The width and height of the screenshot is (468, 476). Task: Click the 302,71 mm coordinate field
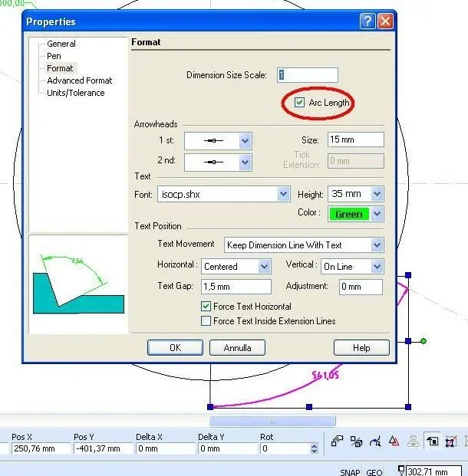[x=434, y=471]
